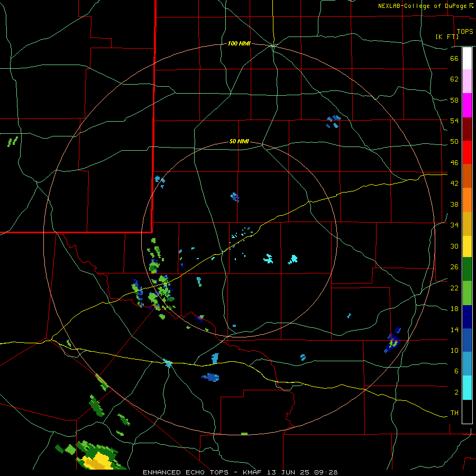The image size is (476, 476).
Task: Click the bright red legend swatch
Action: [467, 152]
